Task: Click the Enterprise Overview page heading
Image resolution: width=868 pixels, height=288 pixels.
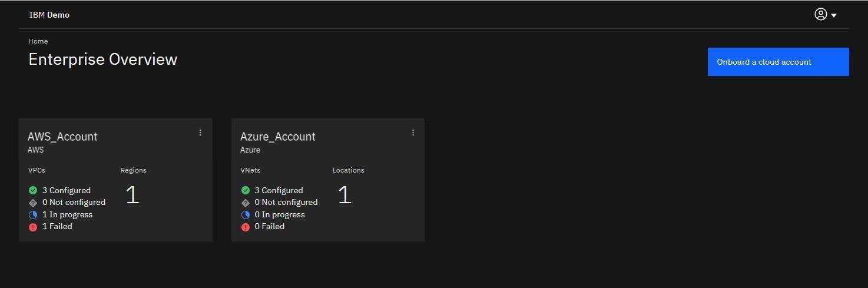Action: (103, 59)
